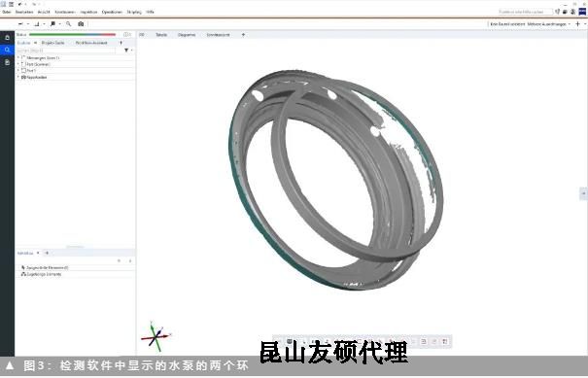588x378 pixels.
Task: Click the camera snapshot icon in toolbar
Action: pyautogui.click(x=81, y=24)
